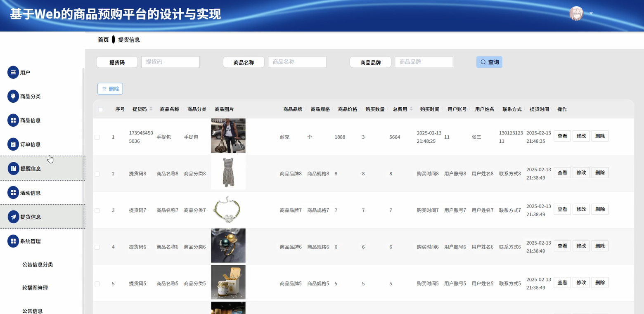Open 提醒信息 menu in sidebar
644x314 pixels.
click(x=42, y=168)
